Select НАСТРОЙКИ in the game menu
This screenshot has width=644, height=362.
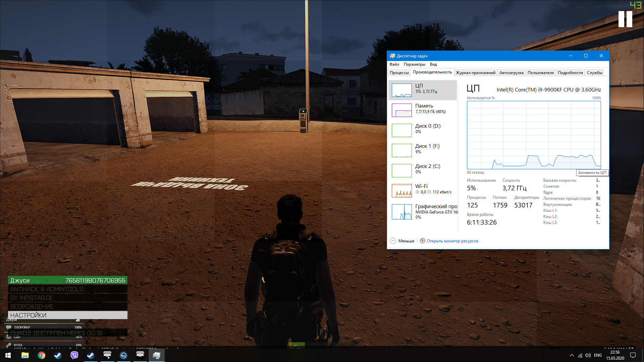tap(68, 315)
